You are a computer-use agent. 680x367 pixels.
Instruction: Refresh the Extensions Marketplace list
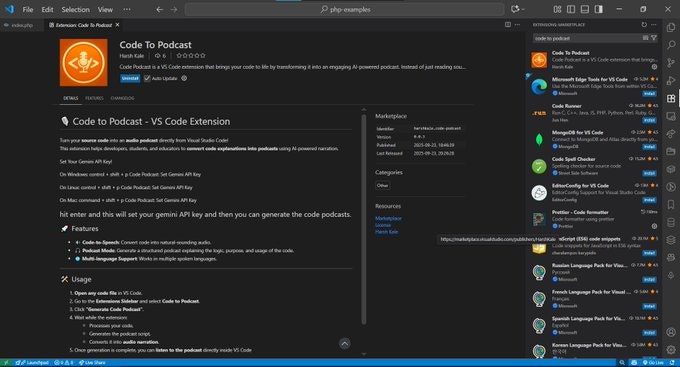pyautogui.click(x=644, y=25)
